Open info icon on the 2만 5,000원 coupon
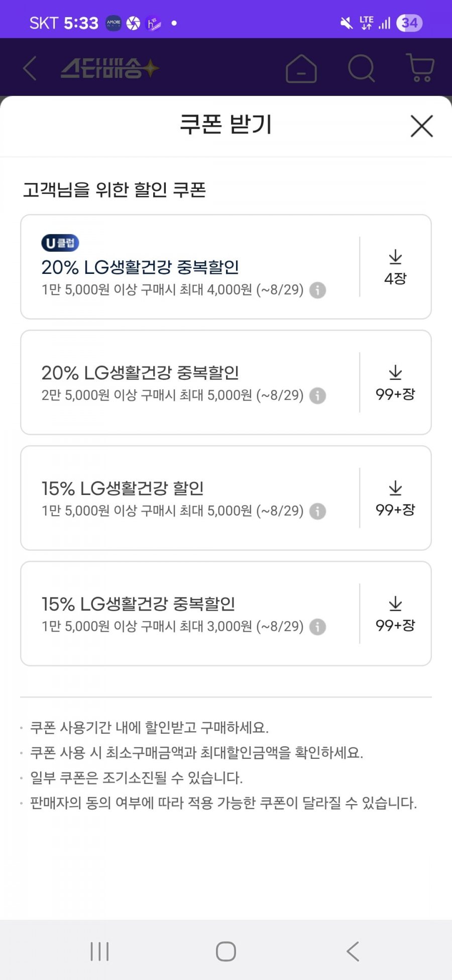 pyautogui.click(x=317, y=396)
